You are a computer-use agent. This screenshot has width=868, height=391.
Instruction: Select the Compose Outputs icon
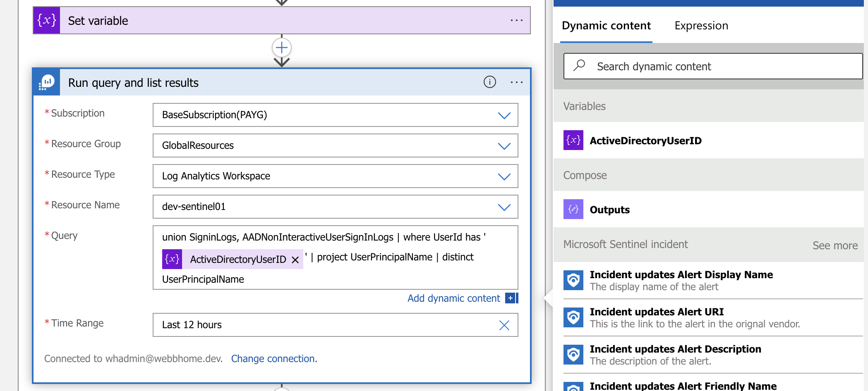[x=573, y=209]
